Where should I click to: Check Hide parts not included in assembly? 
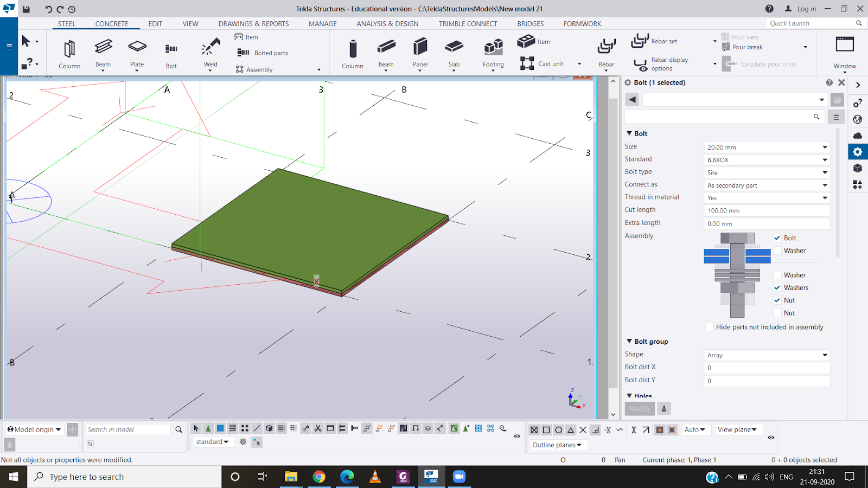[710, 327]
